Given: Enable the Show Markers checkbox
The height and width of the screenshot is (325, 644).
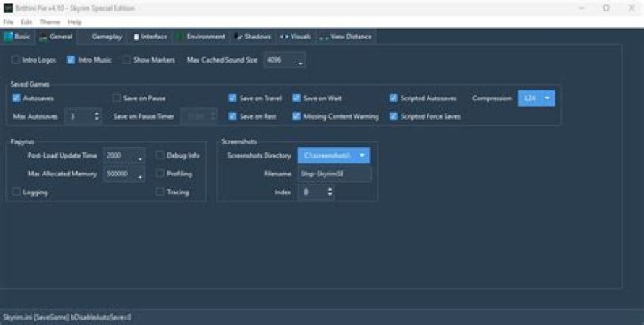Looking at the screenshot, I should coord(126,60).
